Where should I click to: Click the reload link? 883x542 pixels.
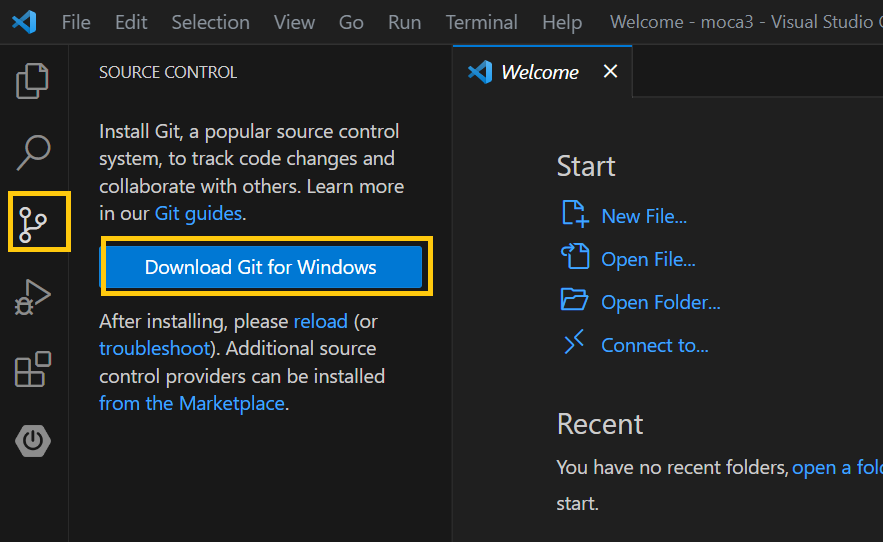click(320, 321)
